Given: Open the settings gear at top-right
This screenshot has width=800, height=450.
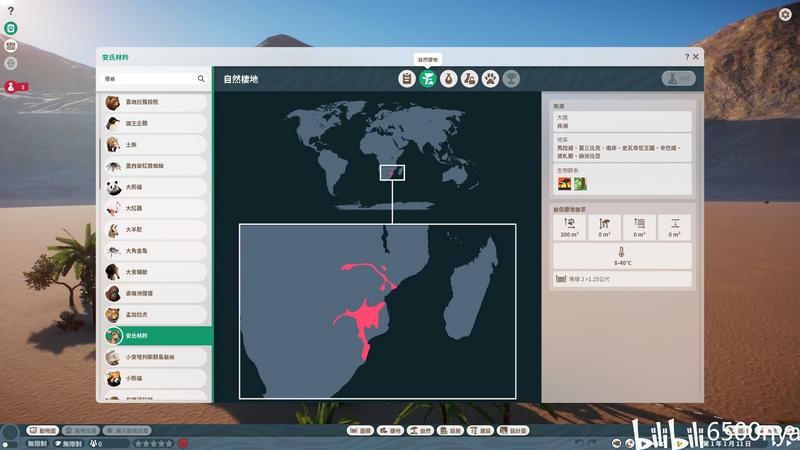Looking at the screenshot, I should click(785, 14).
